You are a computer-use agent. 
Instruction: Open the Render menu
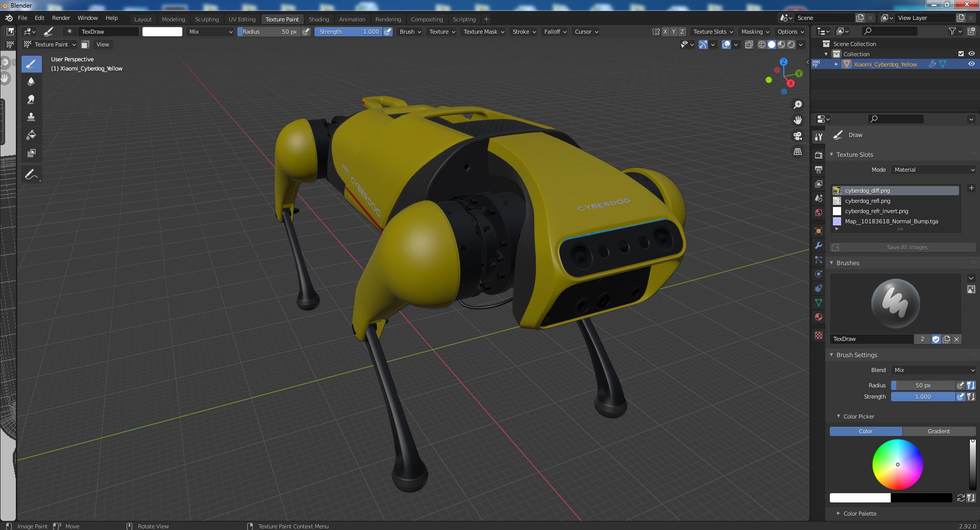(x=61, y=18)
